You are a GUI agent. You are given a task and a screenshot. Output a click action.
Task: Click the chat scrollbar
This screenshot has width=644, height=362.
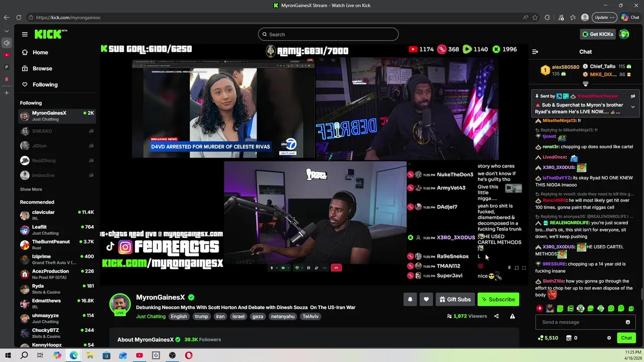(x=641, y=295)
